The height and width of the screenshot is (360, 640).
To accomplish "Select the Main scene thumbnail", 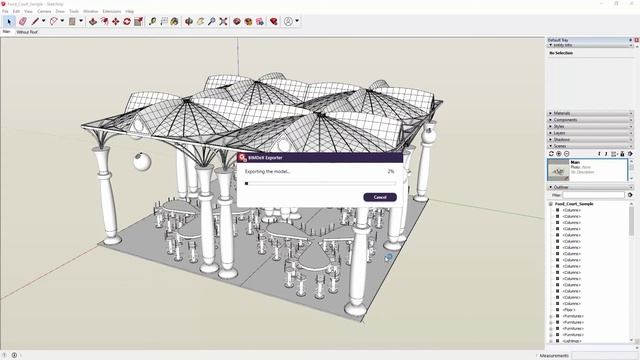I will coord(558,170).
